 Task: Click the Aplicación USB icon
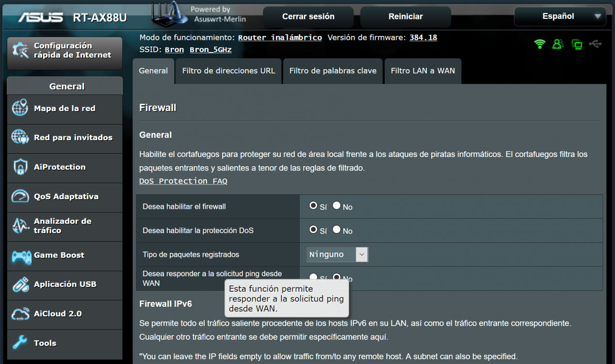20,285
